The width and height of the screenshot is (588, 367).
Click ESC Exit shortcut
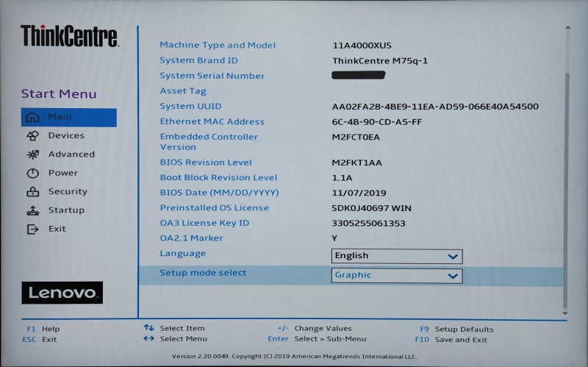coord(40,340)
